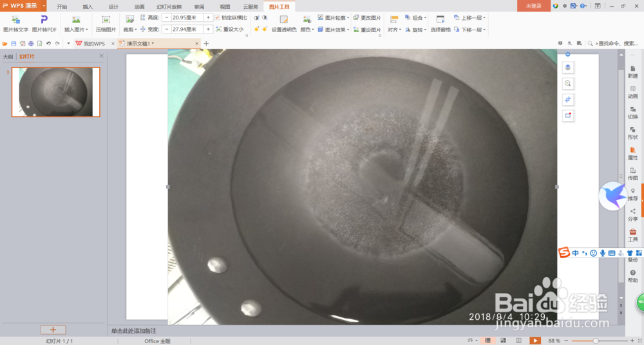Print the document using printer icon
The height and width of the screenshot is (345, 644).
[x=31, y=44]
